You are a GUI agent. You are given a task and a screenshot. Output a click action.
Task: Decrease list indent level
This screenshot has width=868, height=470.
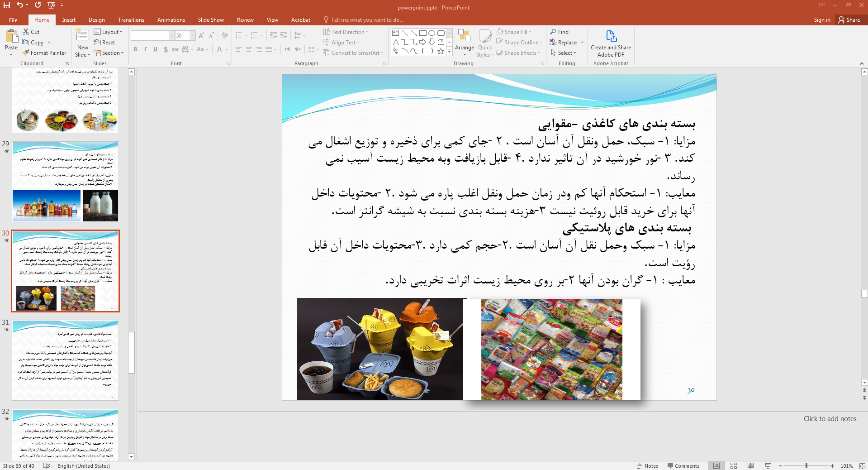[x=274, y=35]
